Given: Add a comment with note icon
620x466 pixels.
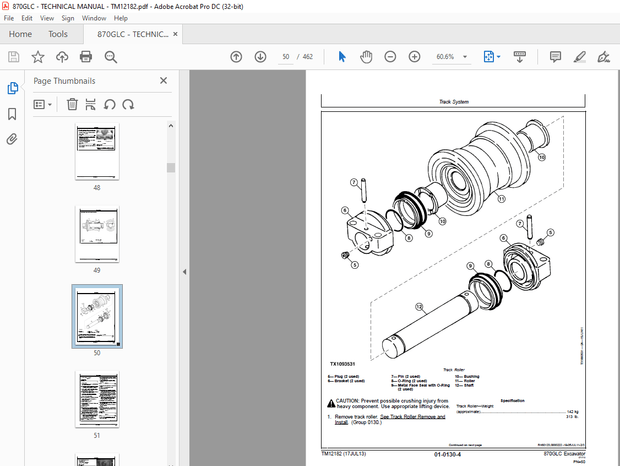Looking at the screenshot, I should coord(555,57).
